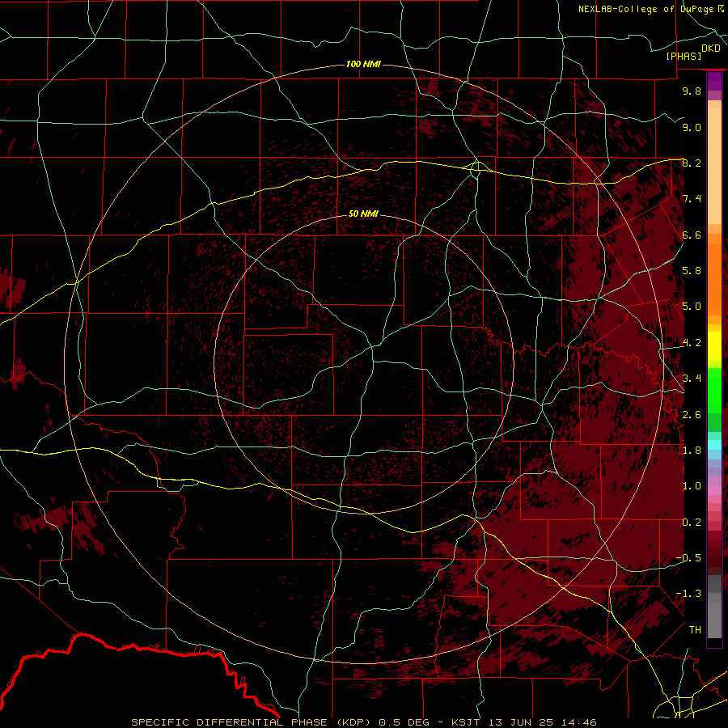
Task: Click the 8.2 value on the color scale
Action: point(692,163)
